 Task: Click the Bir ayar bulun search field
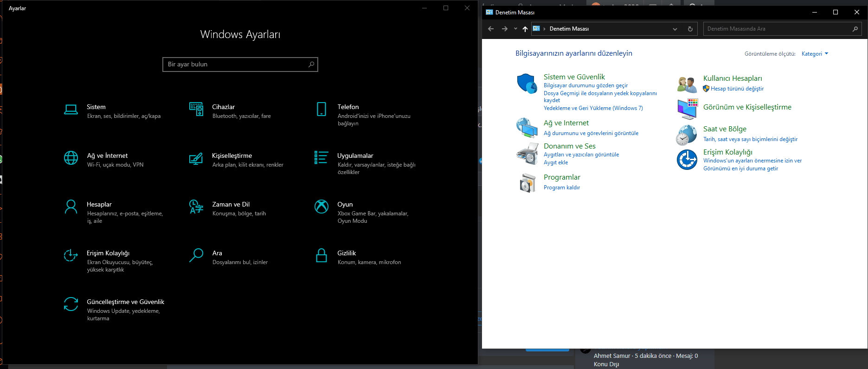click(x=236, y=65)
